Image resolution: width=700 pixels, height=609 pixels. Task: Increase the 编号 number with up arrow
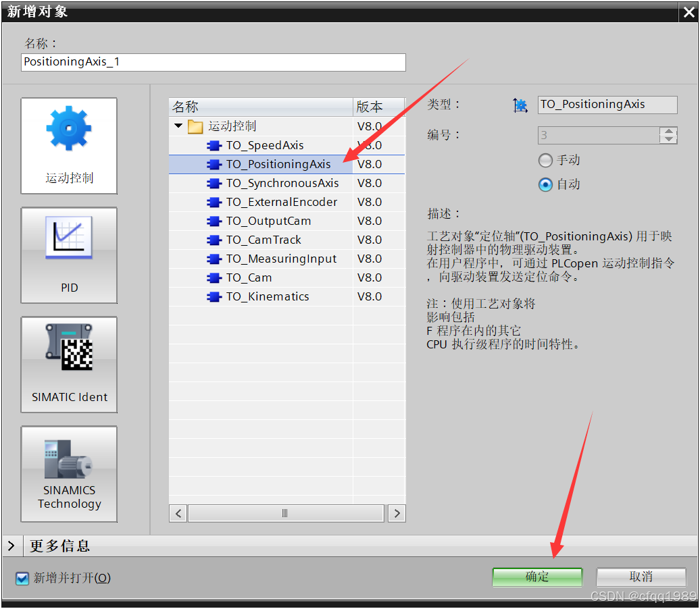coord(668,131)
